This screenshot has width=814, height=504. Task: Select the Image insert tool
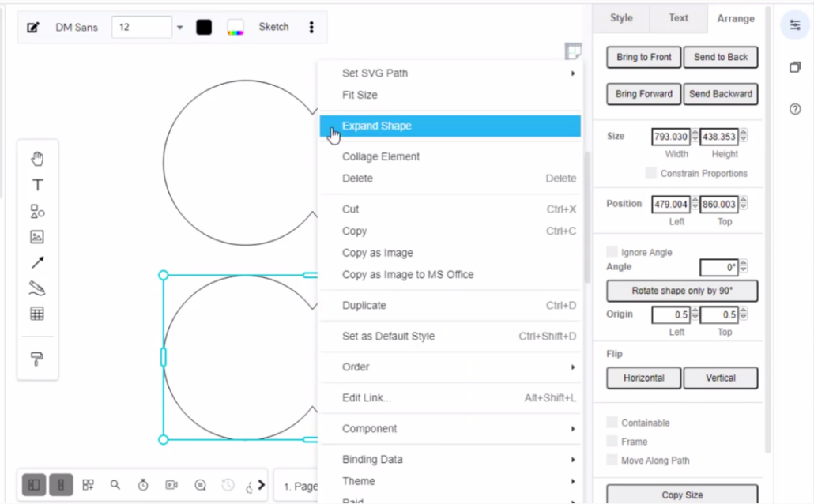37,236
